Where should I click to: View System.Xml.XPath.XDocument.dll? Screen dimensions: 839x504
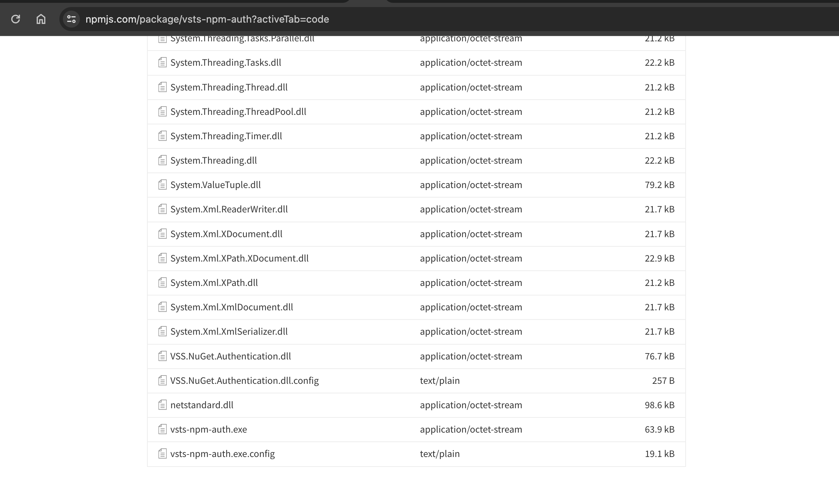pyautogui.click(x=239, y=258)
